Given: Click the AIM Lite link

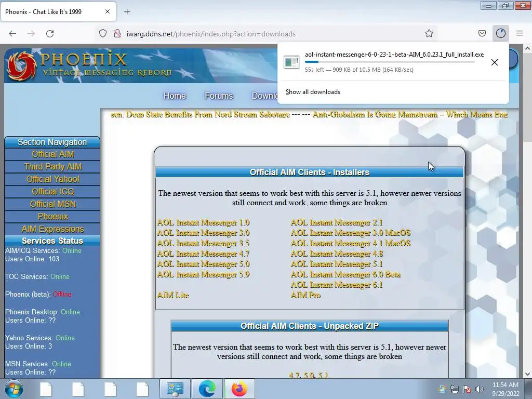Looking at the screenshot, I should tap(172, 295).
